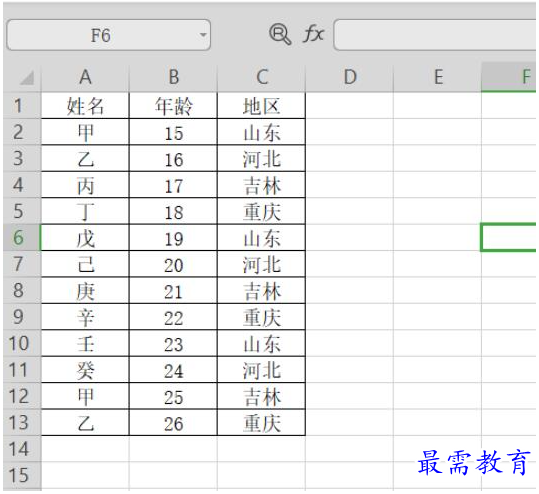The height and width of the screenshot is (494, 539).
Task: Click 山东 in row 6
Action: (x=262, y=238)
